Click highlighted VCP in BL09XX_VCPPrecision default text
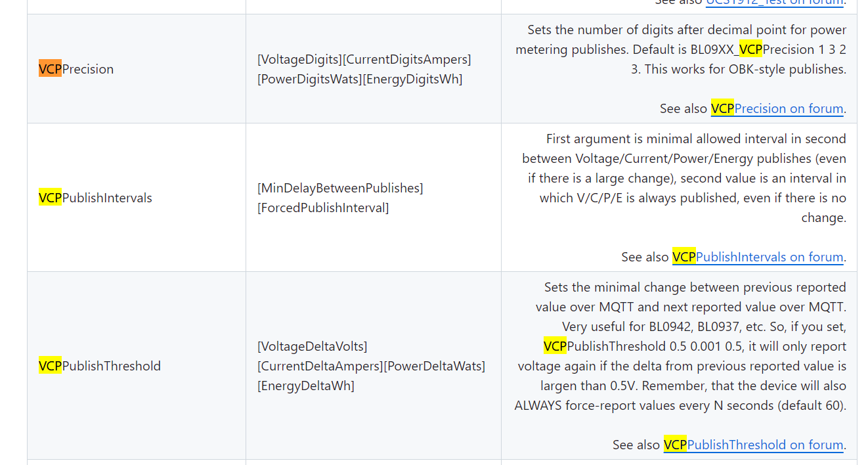 pyautogui.click(x=750, y=49)
